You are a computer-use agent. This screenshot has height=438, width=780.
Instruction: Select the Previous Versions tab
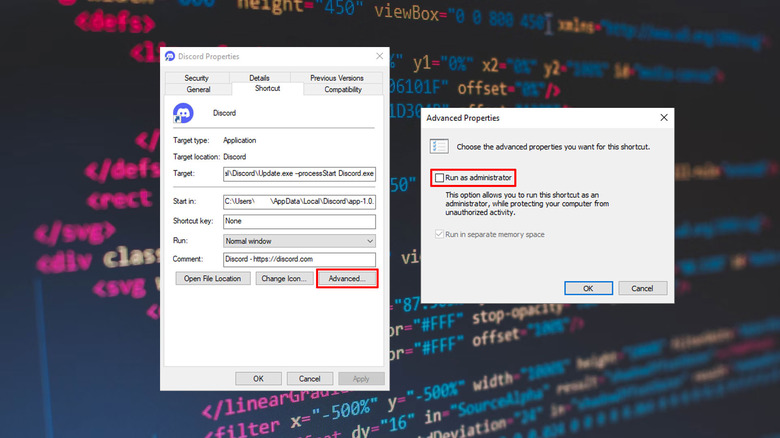337,78
